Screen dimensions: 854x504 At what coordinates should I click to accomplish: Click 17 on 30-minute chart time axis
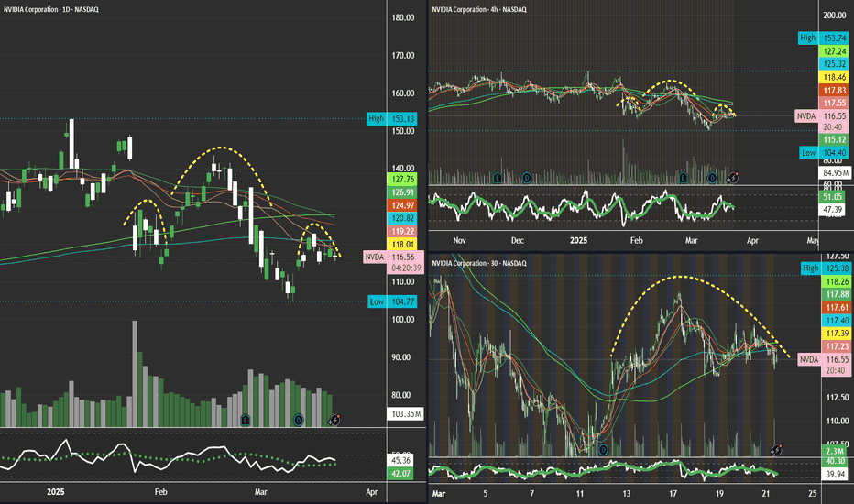pyautogui.click(x=673, y=494)
